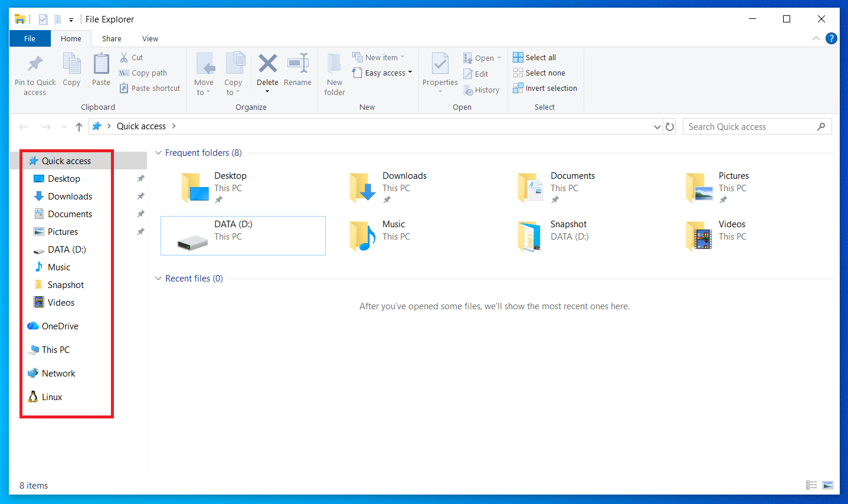Click Properties icon in Quick Access Toolbar
This screenshot has height=504, width=848.
click(x=43, y=19)
